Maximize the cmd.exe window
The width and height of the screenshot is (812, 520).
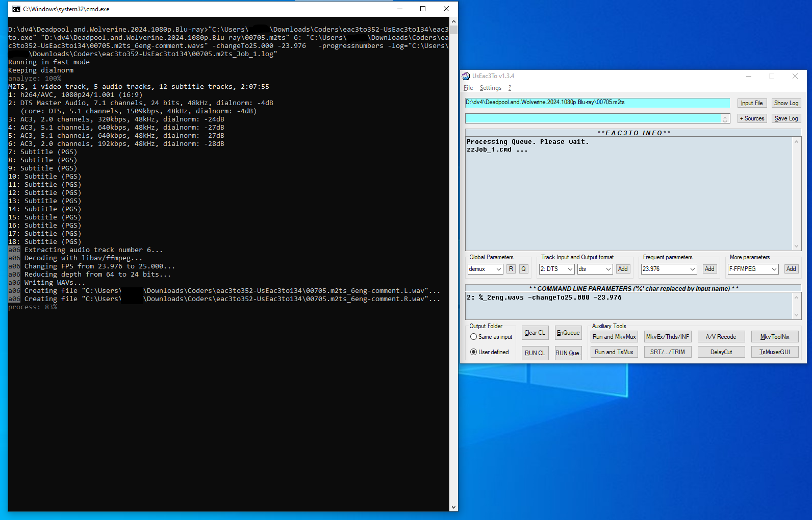point(423,9)
